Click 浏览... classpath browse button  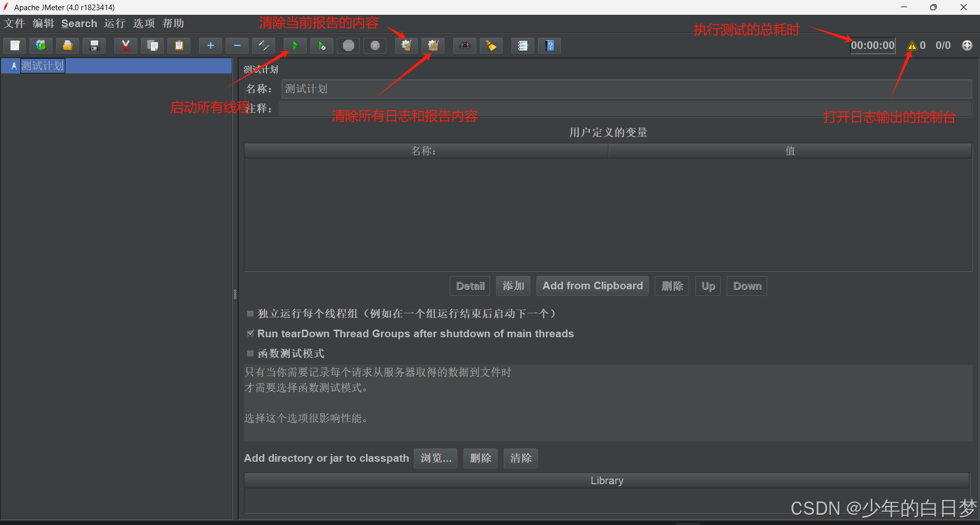click(x=436, y=458)
